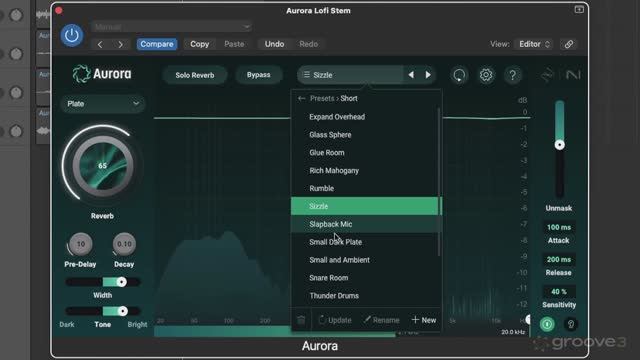Screen dimensions: 640x360
Task: Expand the Sizzle preset selector
Action: click(350, 75)
